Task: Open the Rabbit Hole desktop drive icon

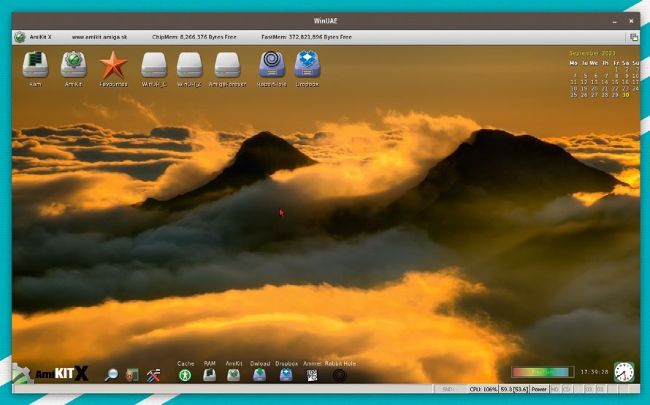Action: click(271, 66)
